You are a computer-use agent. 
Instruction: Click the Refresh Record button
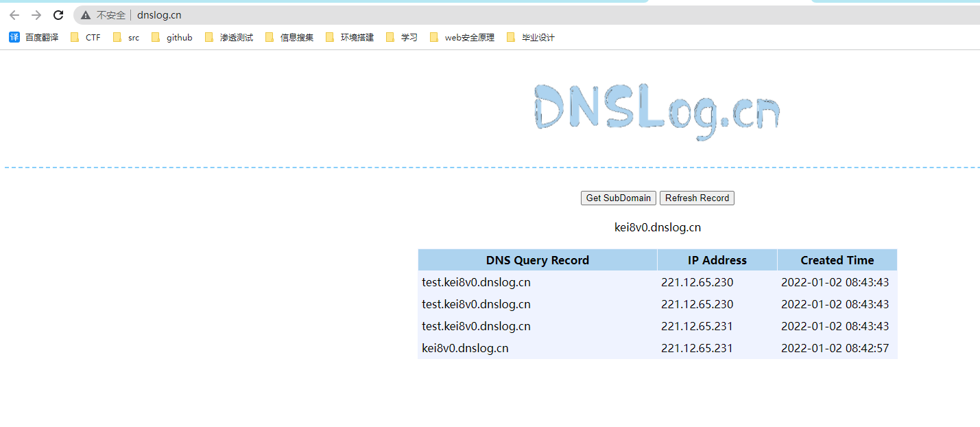(x=697, y=198)
